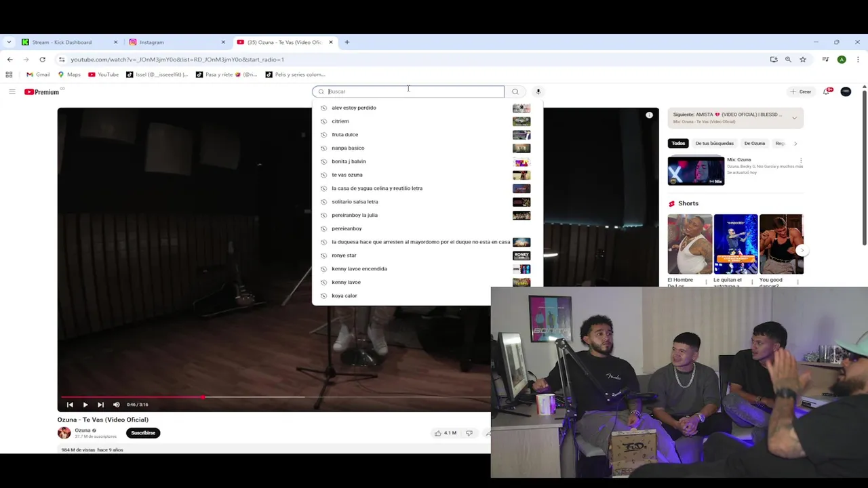
Task: Mute the video volume icon
Action: pos(116,405)
